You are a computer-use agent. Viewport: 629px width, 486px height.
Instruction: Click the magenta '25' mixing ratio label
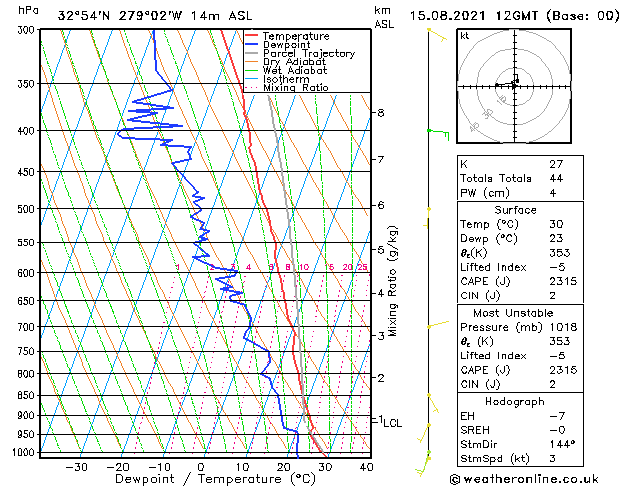[363, 267]
